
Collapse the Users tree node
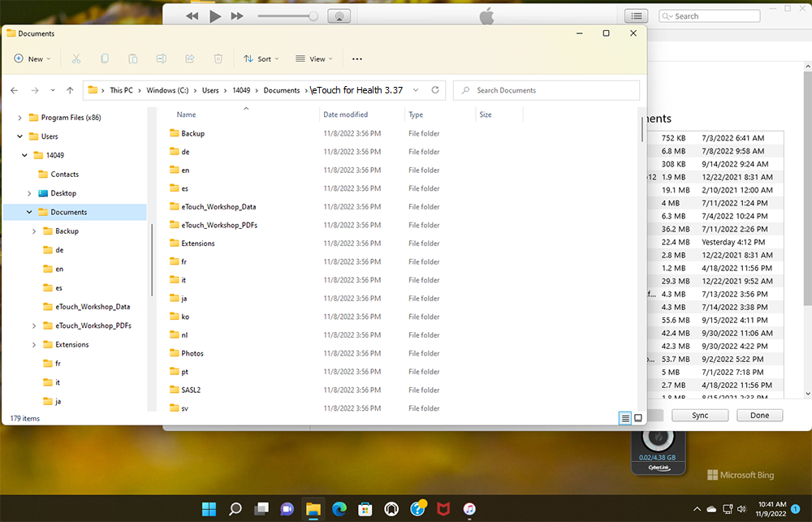19,136
